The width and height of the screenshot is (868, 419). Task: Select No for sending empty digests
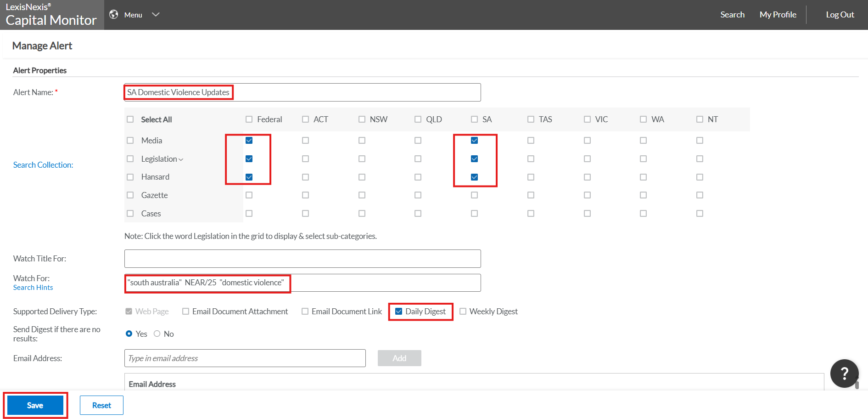point(157,334)
